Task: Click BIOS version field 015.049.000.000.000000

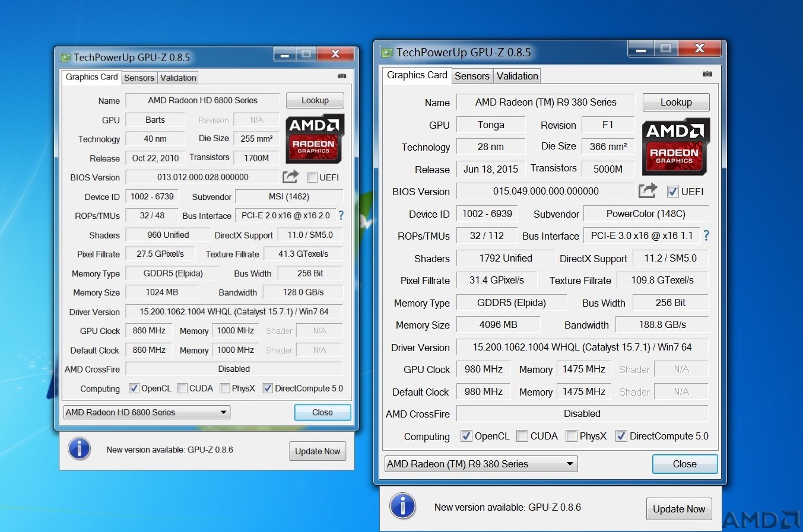Action: pyautogui.click(x=545, y=191)
